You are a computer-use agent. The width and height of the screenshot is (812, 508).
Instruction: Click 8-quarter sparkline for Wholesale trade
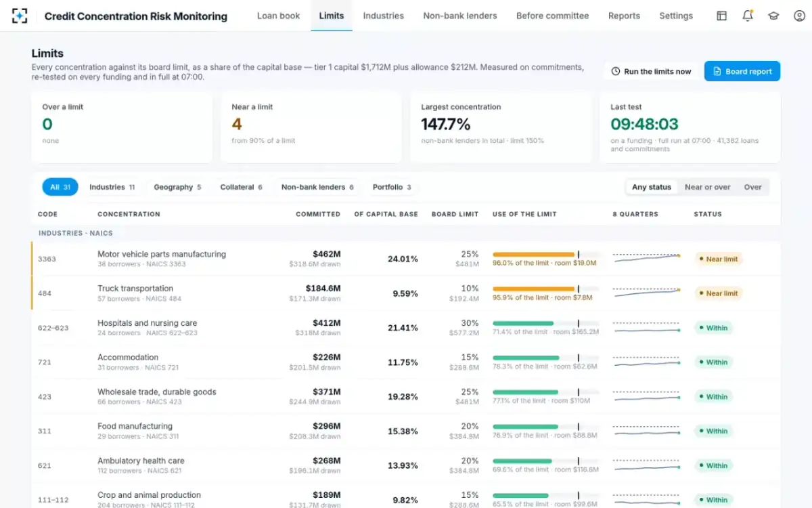[646, 396]
